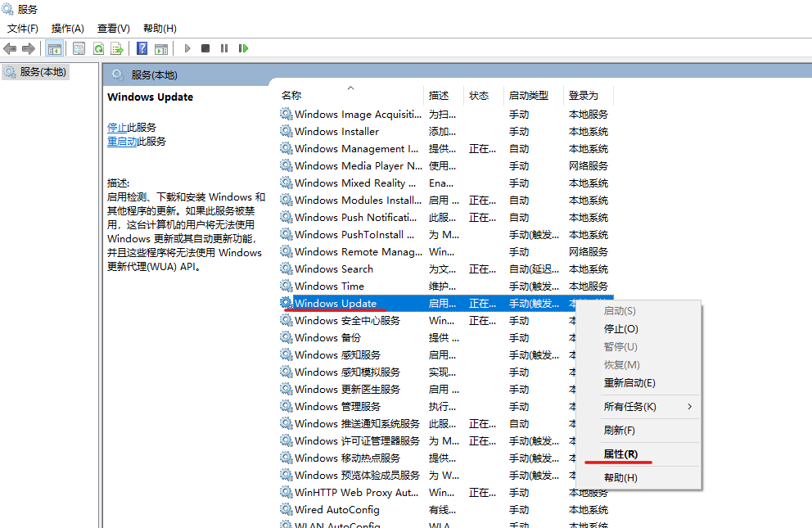The width and height of the screenshot is (812, 528).
Task: Select the gear icon of Windows Search
Action: coord(286,269)
